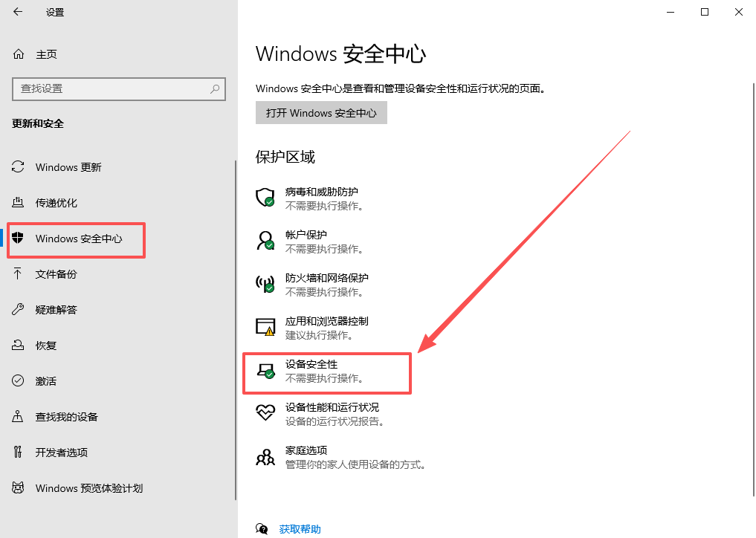Click the 获取帮助 link
This screenshot has height=538, width=756.
click(x=300, y=529)
